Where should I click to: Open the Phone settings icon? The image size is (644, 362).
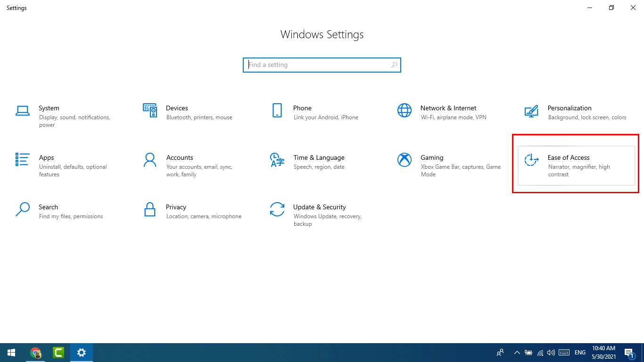[277, 110]
